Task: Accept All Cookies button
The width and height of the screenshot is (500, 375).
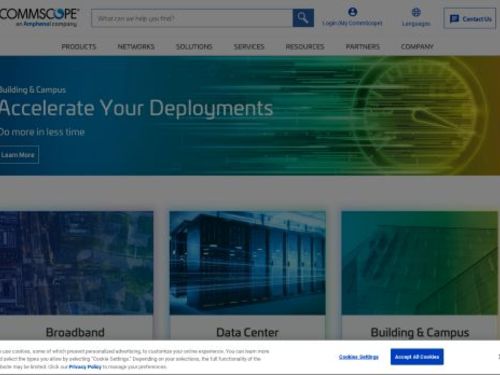Action: pyautogui.click(x=417, y=357)
